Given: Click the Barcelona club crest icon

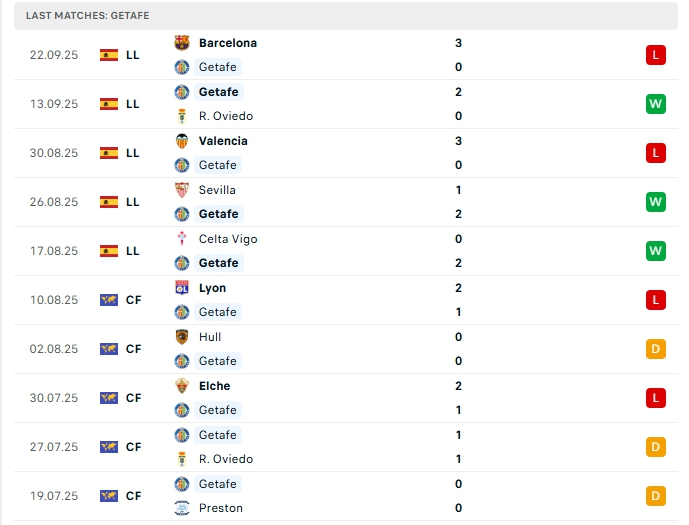Looking at the screenshot, I should tap(182, 43).
